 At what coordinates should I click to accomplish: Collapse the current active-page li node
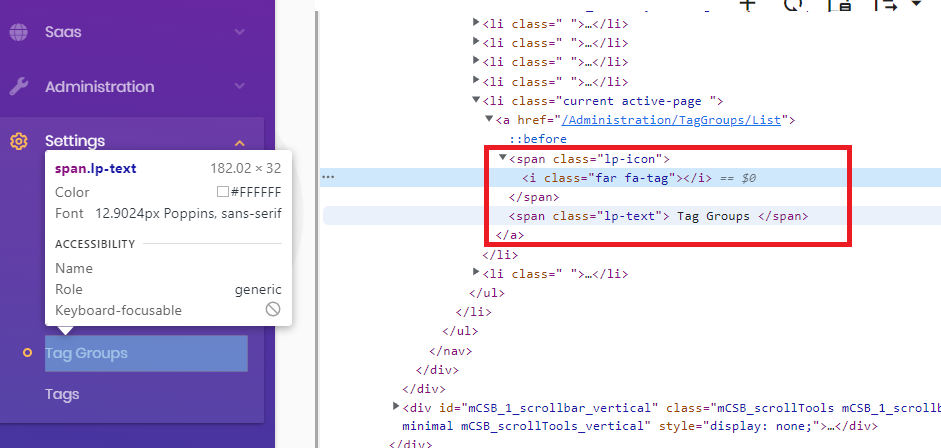click(477, 101)
